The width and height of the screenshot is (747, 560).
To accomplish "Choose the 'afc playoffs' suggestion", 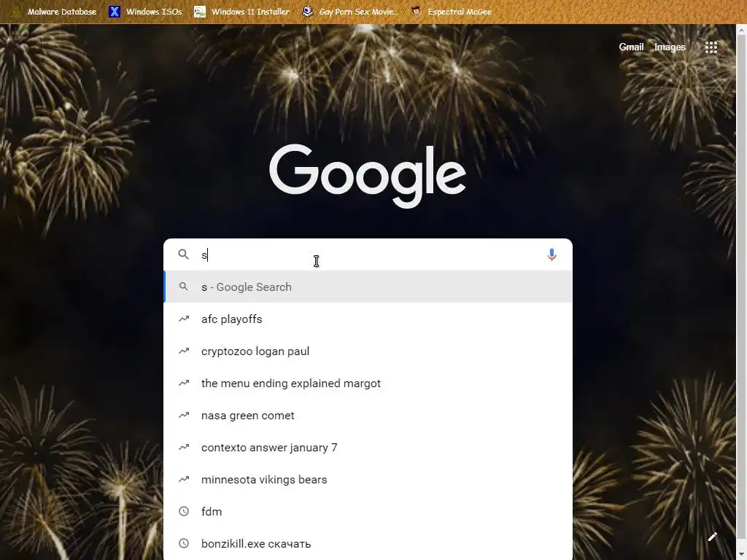I will (368, 319).
